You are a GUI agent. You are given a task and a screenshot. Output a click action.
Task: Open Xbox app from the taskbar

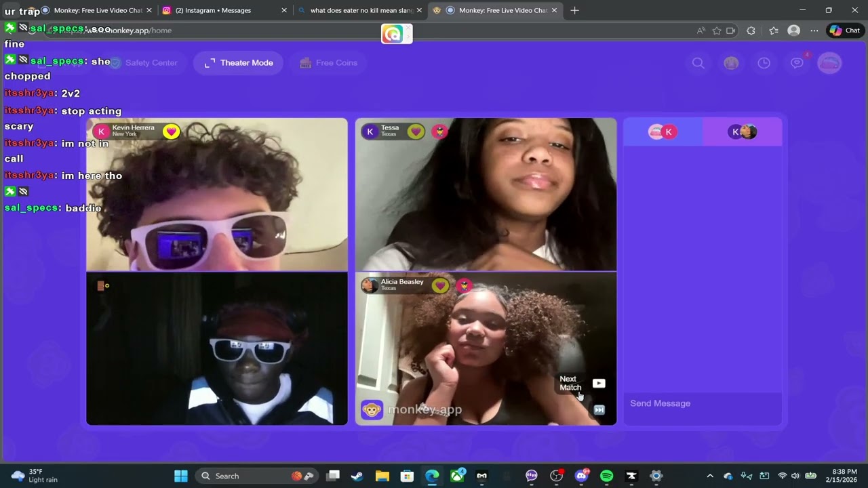click(458, 476)
